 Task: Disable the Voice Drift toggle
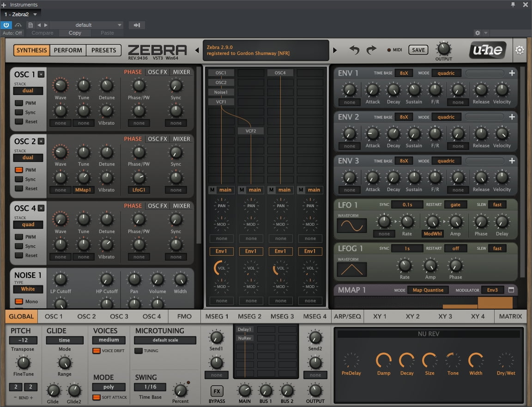pyautogui.click(x=97, y=351)
